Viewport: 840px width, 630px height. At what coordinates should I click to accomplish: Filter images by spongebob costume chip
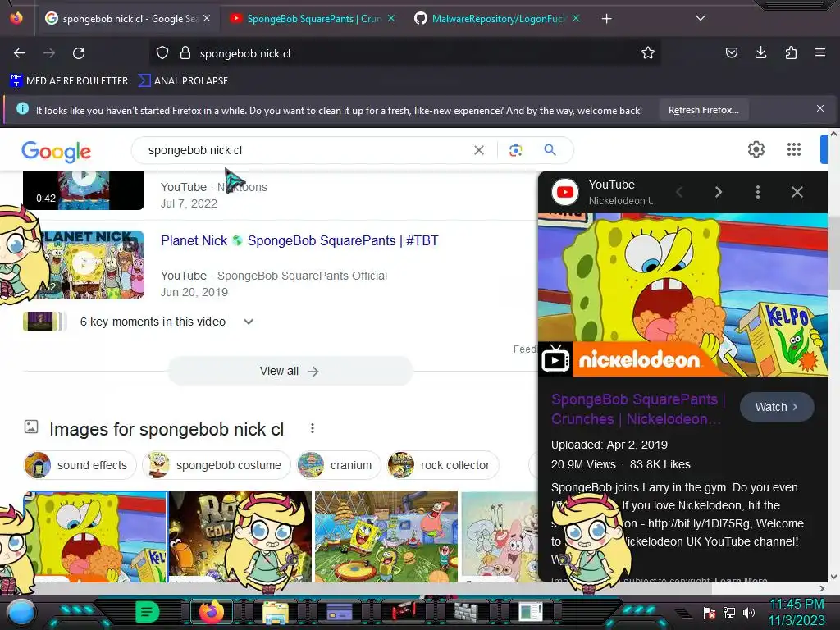click(216, 465)
